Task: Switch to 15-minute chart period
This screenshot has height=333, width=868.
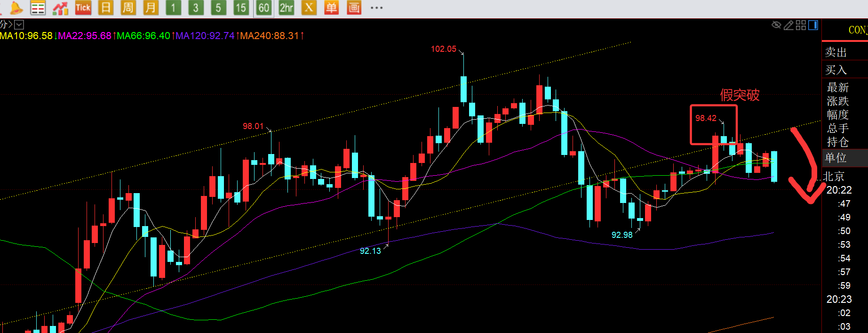Action: pyautogui.click(x=241, y=8)
